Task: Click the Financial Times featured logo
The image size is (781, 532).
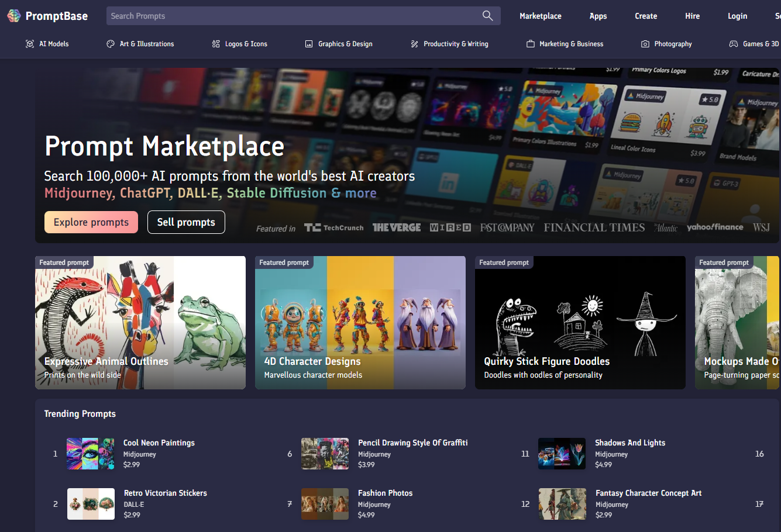Action: 594,227
